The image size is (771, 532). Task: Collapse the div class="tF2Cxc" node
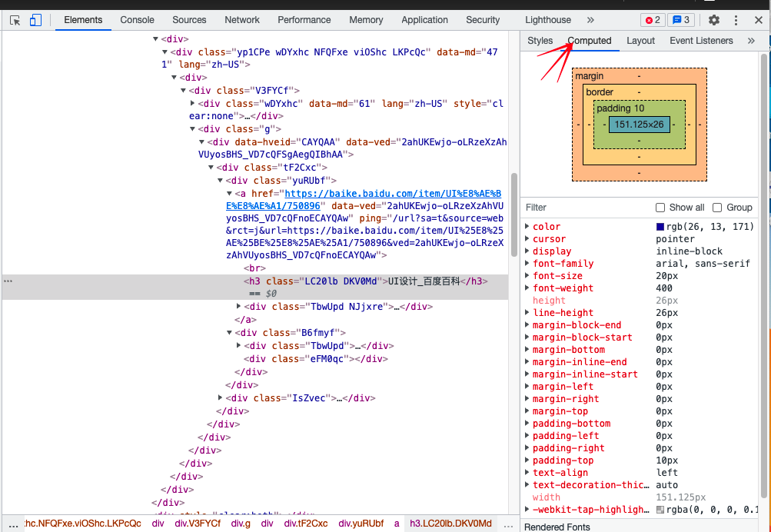(211, 167)
